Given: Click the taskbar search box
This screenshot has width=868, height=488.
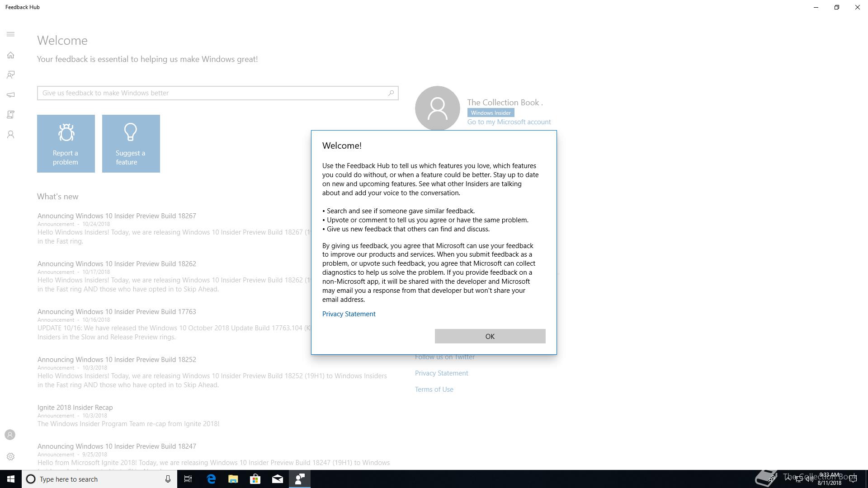Looking at the screenshot, I should click(99, 479).
